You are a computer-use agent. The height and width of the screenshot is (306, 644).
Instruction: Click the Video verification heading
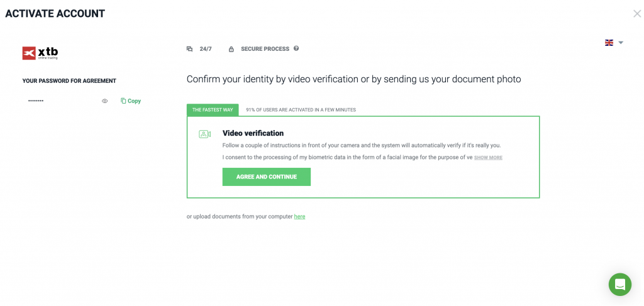tap(253, 133)
